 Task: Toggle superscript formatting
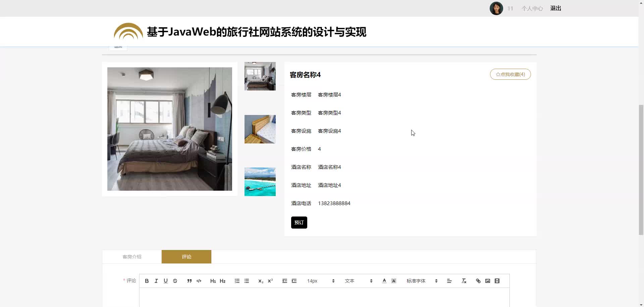(x=270, y=281)
